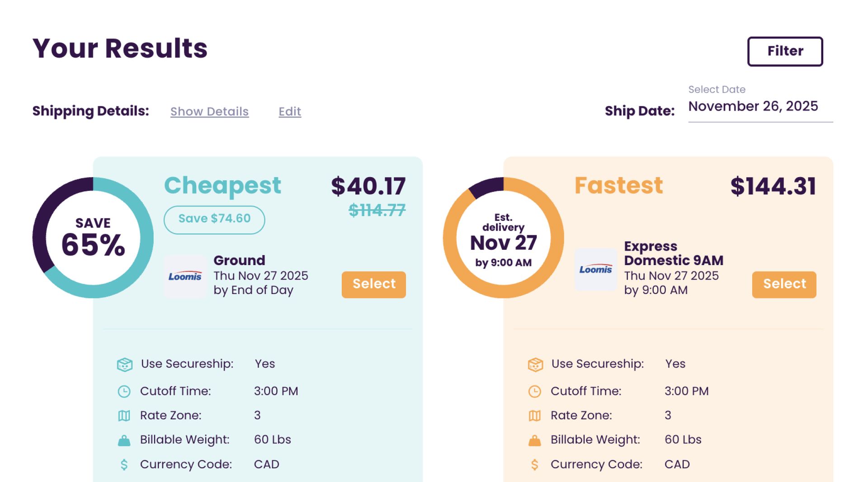Screen dimensions: 868x482
Task: Click the Currency Code dollar icon in Cheapest card
Action: [124, 464]
